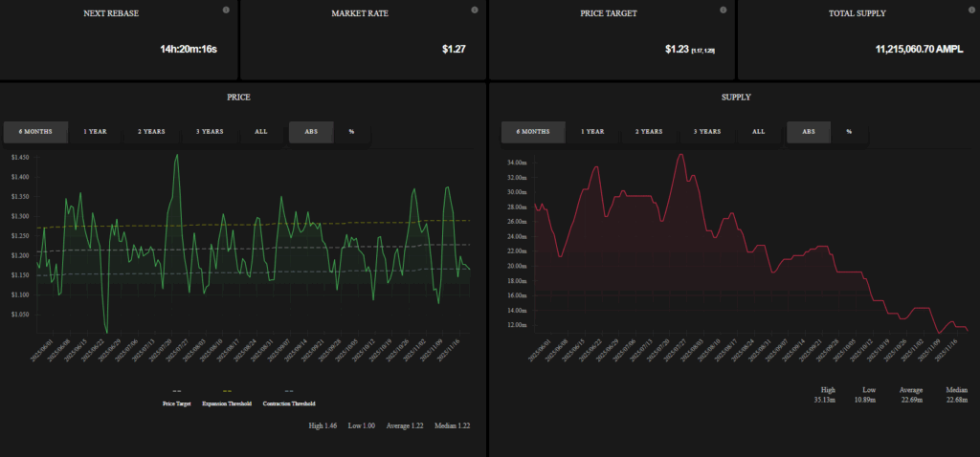Switch Supply chart to percent mode
980x457 pixels.
coord(848,131)
